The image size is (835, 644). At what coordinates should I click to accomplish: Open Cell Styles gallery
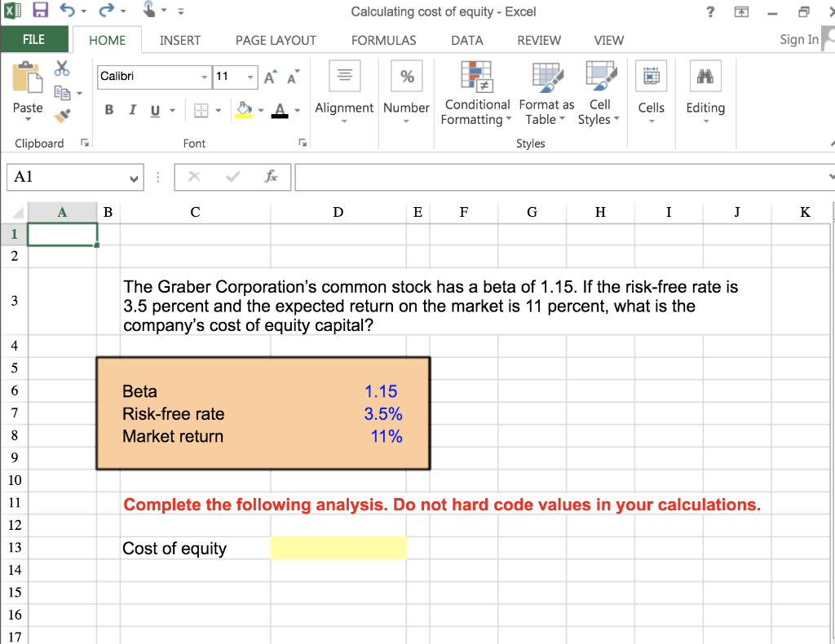coord(599,88)
